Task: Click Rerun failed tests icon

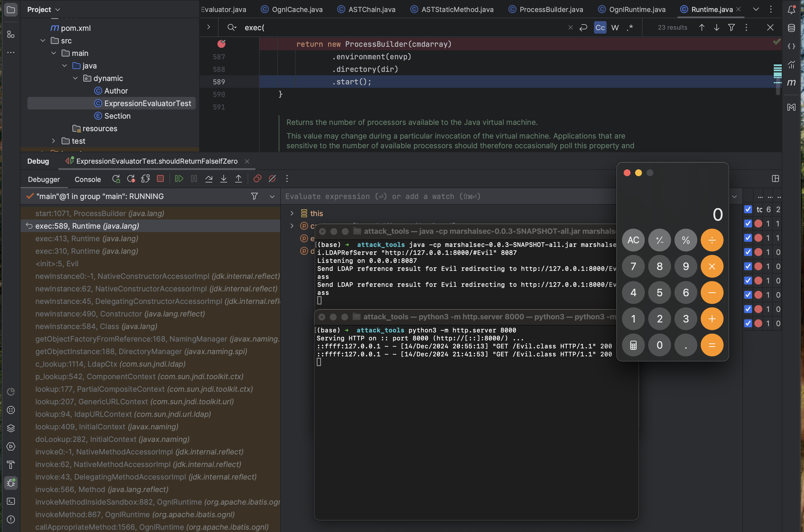Action: (x=131, y=179)
